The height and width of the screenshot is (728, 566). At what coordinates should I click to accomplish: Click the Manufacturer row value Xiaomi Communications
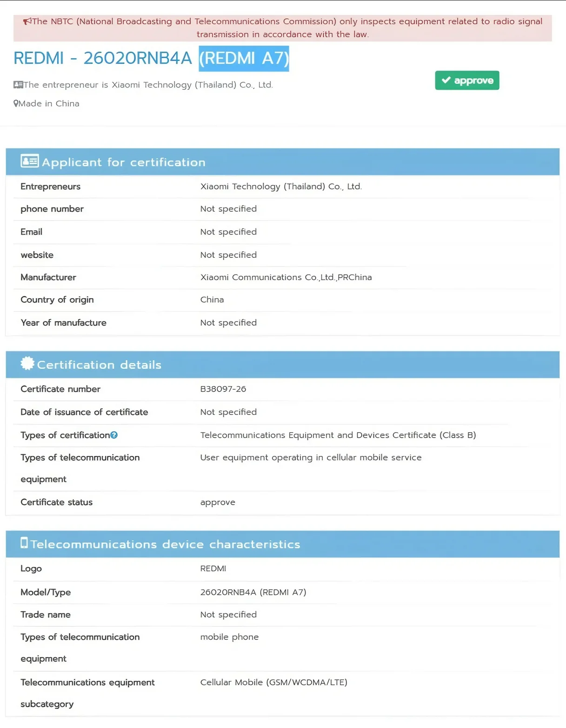point(286,277)
